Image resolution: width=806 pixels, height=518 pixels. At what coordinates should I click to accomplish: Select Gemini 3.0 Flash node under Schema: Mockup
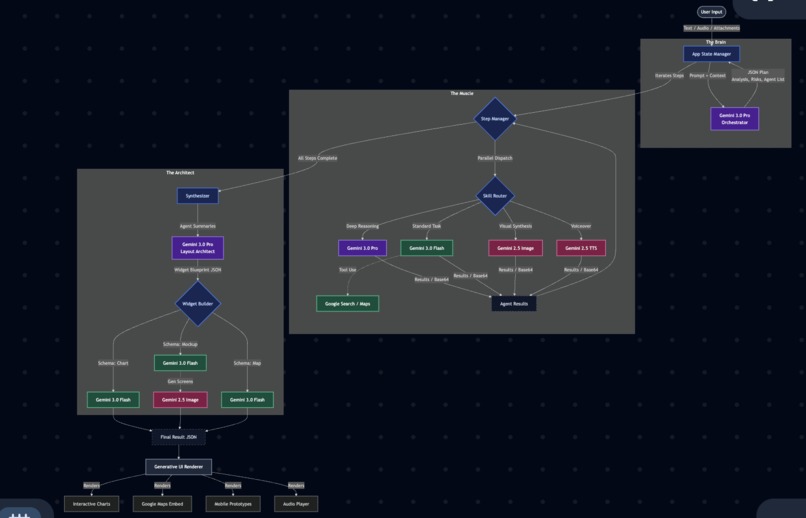(x=180, y=363)
